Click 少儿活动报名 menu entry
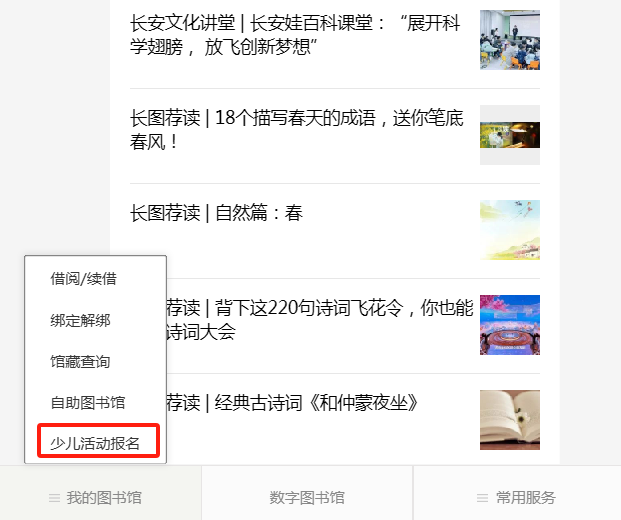 pos(95,444)
